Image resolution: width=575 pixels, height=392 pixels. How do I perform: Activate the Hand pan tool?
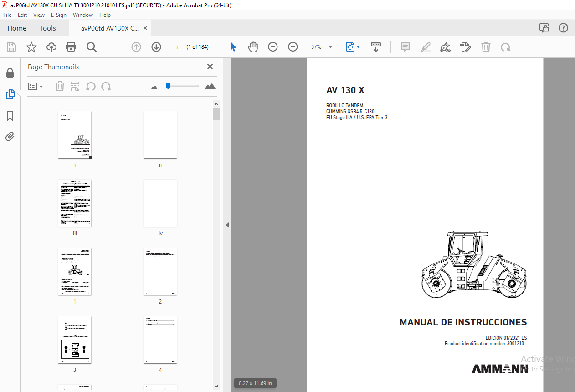[x=253, y=47]
